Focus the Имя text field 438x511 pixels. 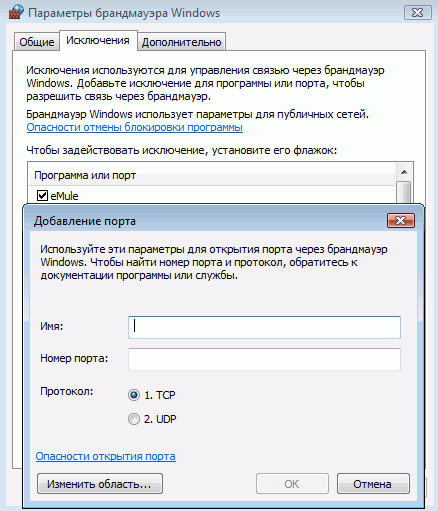(264, 327)
